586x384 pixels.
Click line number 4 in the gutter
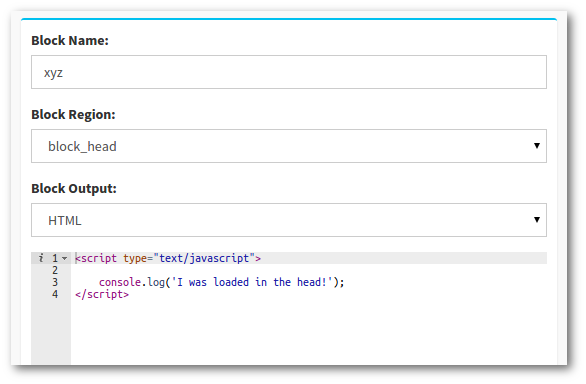click(x=55, y=294)
